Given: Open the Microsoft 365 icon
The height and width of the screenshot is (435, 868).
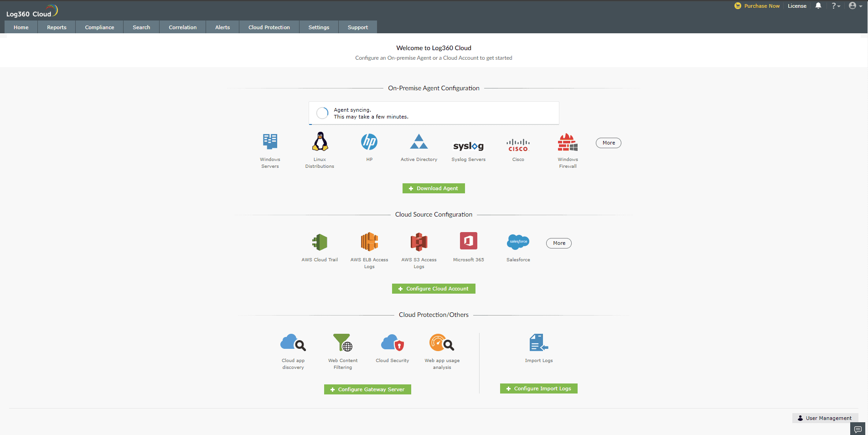Looking at the screenshot, I should (x=469, y=241).
